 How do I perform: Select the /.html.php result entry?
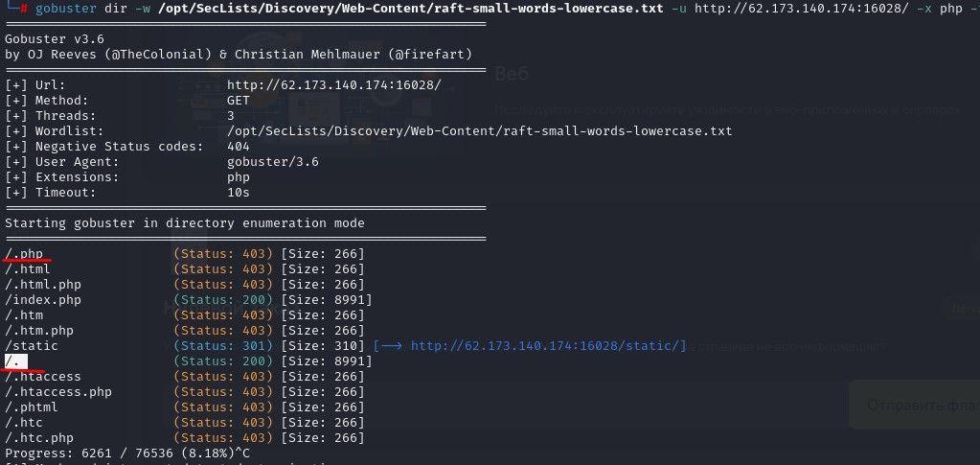[x=43, y=285]
